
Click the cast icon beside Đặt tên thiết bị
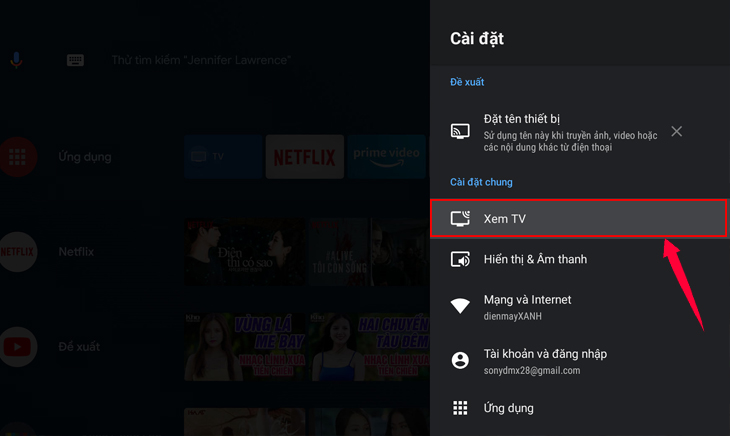460,132
